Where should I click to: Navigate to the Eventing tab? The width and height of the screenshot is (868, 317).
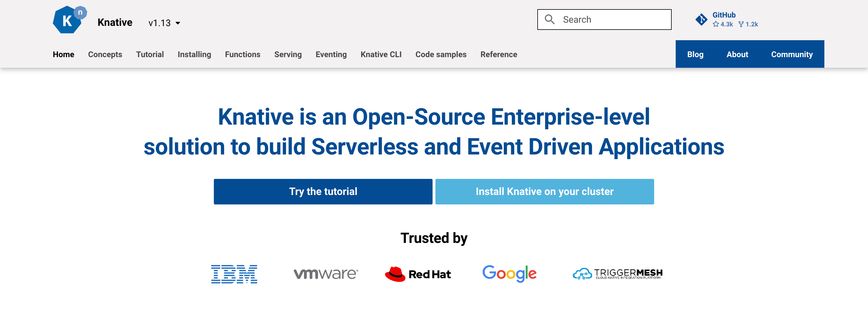(x=331, y=54)
